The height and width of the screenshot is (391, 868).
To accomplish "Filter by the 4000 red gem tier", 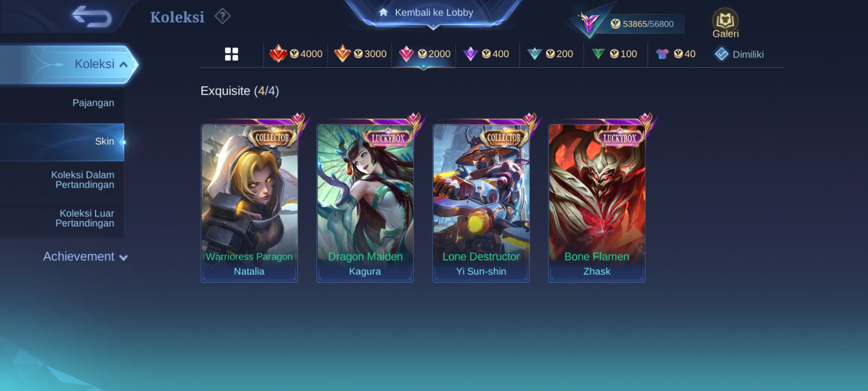I will pyautogui.click(x=296, y=54).
